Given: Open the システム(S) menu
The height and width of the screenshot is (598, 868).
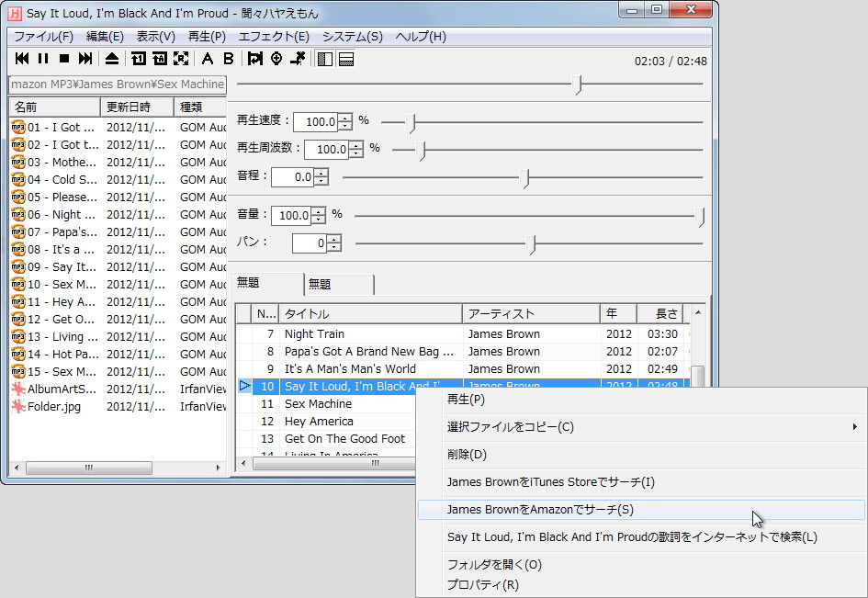Looking at the screenshot, I should pyautogui.click(x=352, y=37).
